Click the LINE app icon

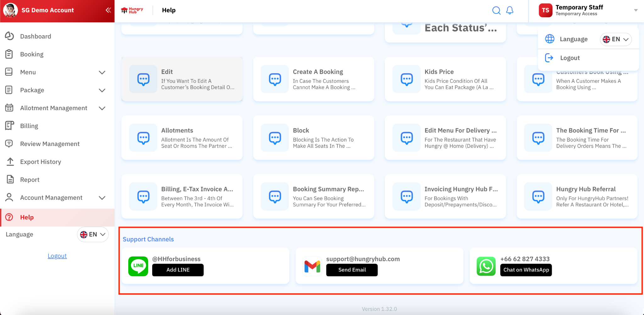pos(138,266)
